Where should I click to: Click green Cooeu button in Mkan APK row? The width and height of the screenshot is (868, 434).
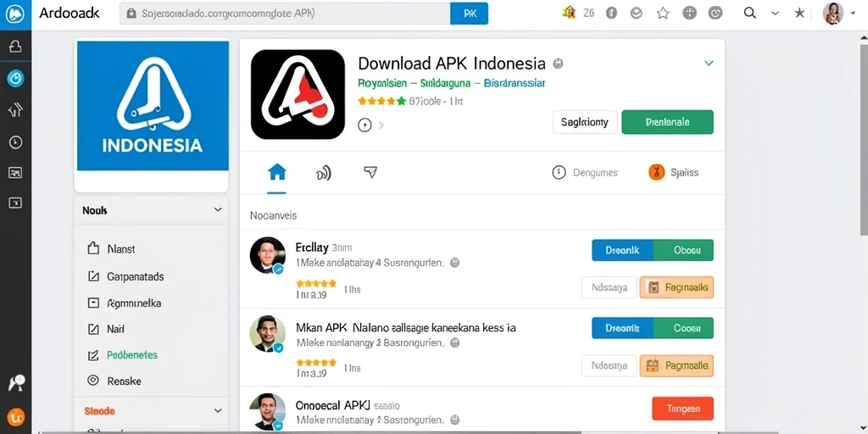(x=684, y=328)
